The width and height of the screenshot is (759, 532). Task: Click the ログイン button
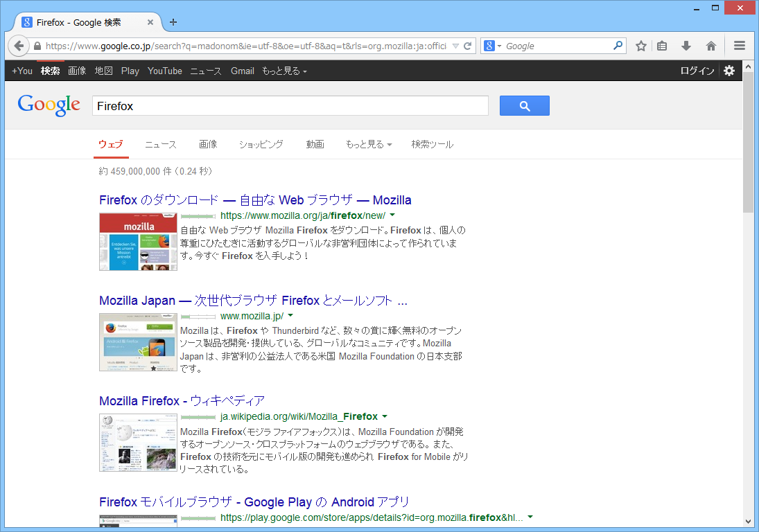pyautogui.click(x=697, y=71)
